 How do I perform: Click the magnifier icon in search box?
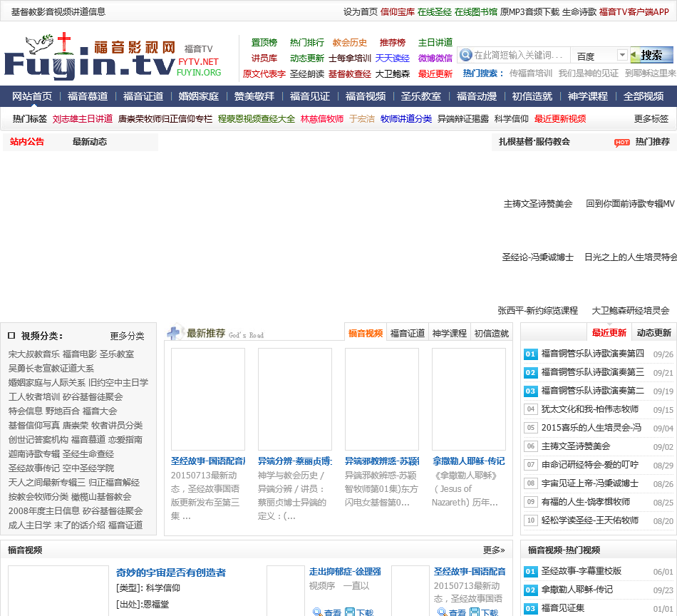(x=465, y=55)
